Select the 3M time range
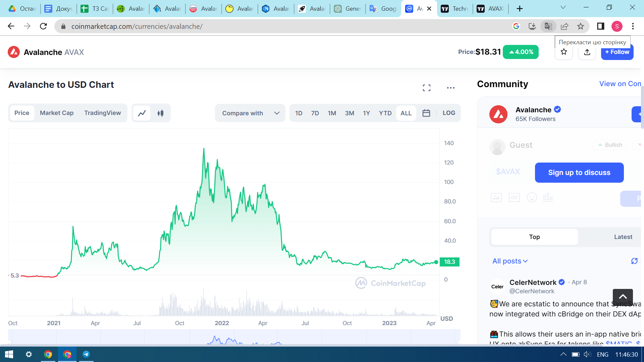Screen dimensions: 644x362 (x=350, y=113)
